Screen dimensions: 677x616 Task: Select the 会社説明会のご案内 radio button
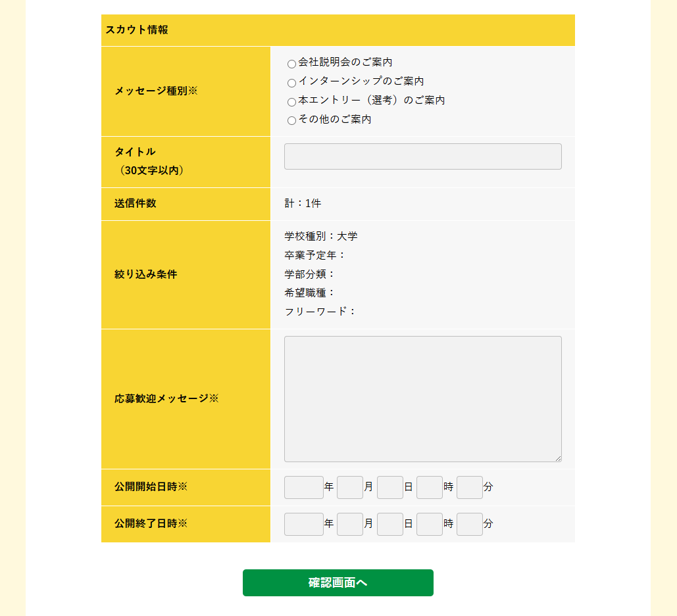click(290, 63)
